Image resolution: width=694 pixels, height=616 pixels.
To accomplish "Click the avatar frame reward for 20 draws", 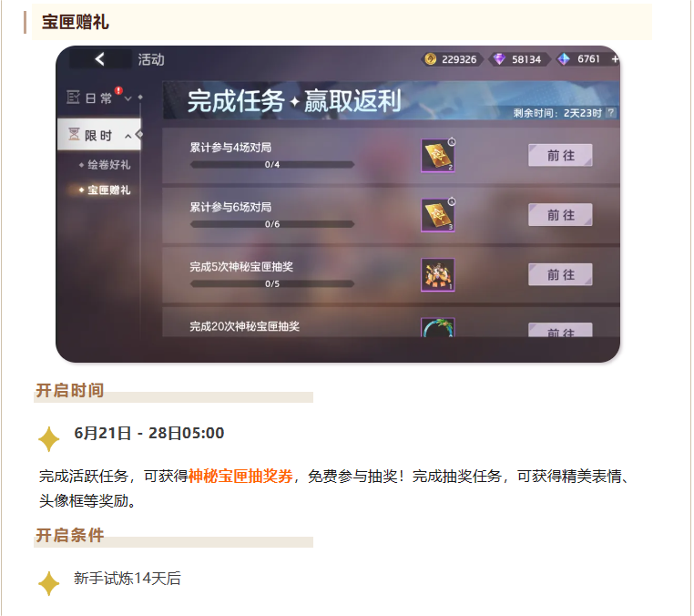I will 438,328.
